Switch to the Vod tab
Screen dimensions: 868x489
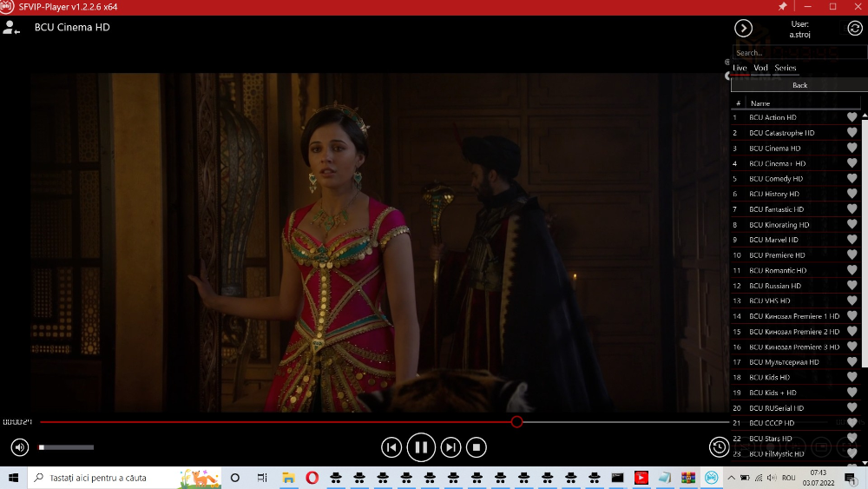point(760,68)
